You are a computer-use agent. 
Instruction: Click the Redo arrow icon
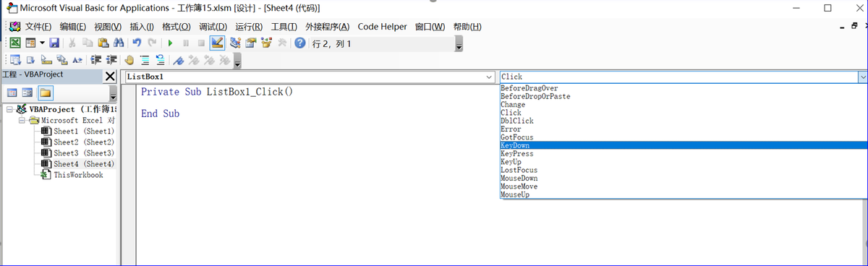pyautogui.click(x=152, y=43)
